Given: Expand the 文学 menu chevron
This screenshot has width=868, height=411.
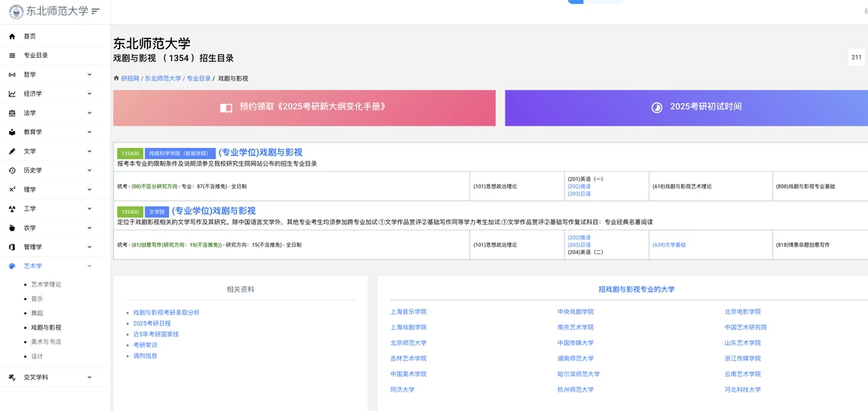Looking at the screenshot, I should (90, 151).
